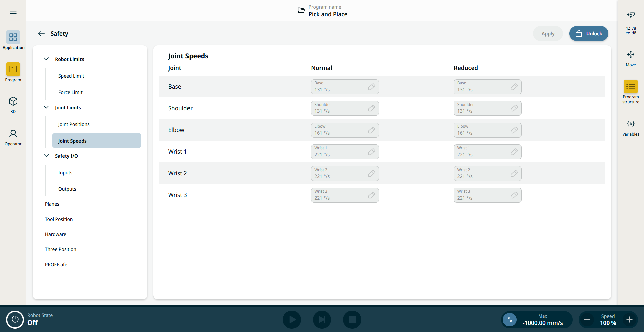Open the Program structure panel
The width and height of the screenshot is (644, 332).
tap(630, 87)
